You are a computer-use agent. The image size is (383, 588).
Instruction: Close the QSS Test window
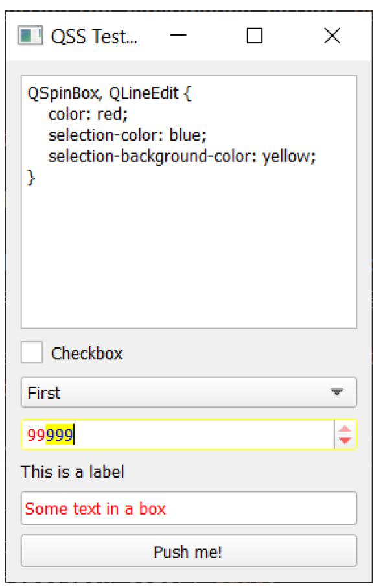332,36
